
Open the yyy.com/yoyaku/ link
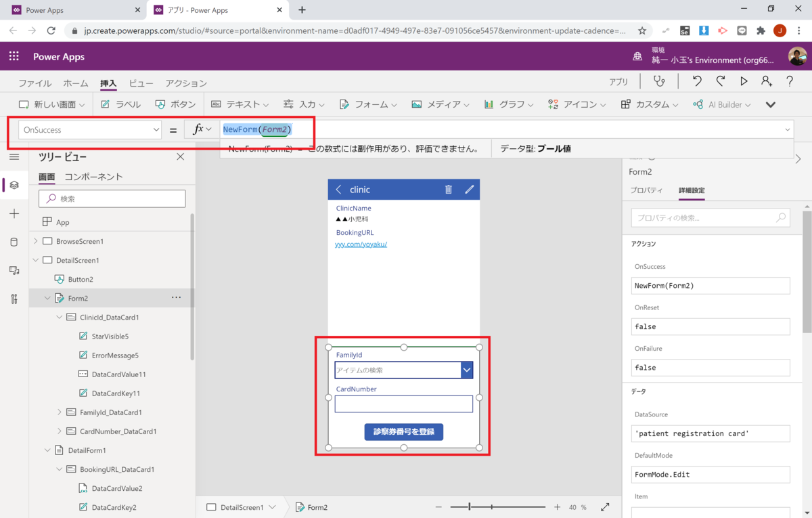coord(361,244)
